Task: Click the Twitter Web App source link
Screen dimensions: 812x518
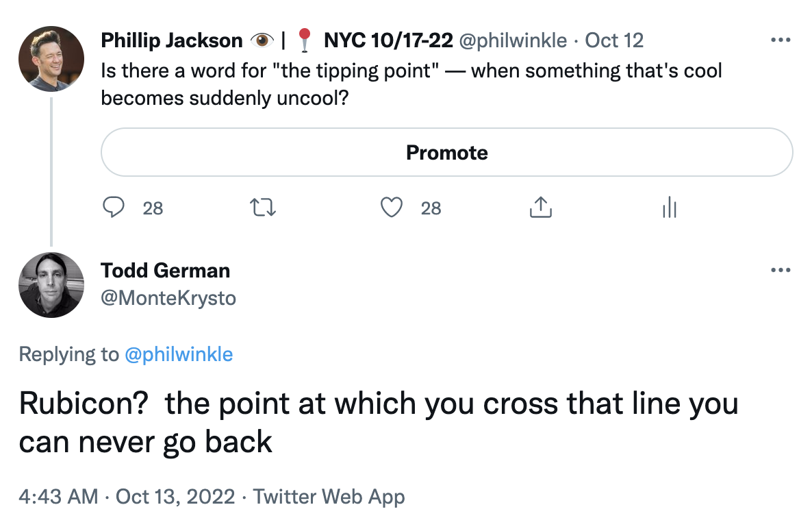Action: click(x=329, y=496)
